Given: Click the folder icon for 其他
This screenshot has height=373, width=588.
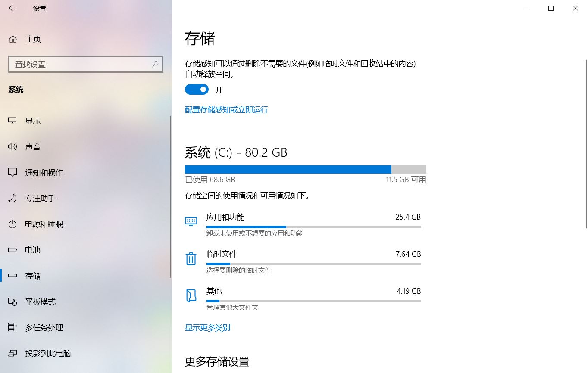Looking at the screenshot, I should point(191,296).
